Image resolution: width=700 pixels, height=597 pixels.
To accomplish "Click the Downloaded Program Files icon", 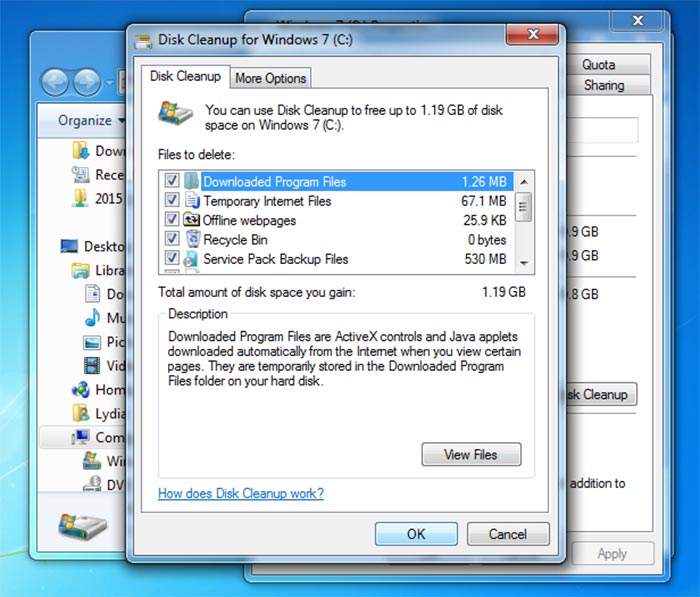I will [x=191, y=180].
